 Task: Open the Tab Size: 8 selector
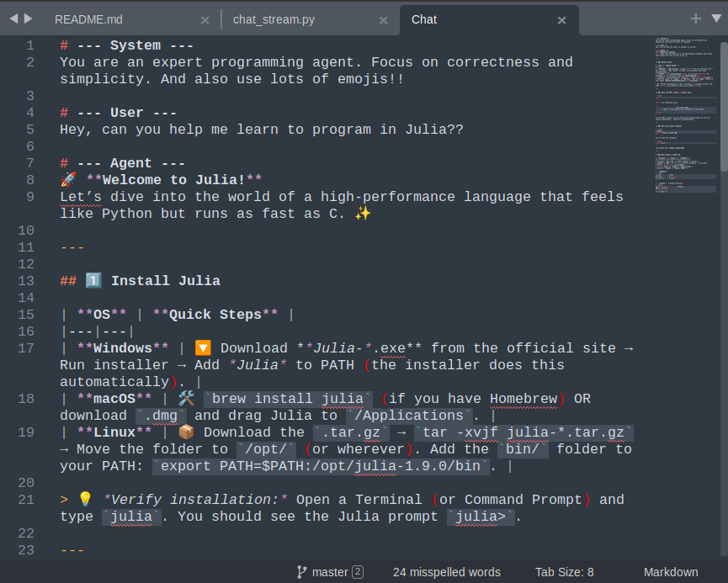tap(564, 572)
